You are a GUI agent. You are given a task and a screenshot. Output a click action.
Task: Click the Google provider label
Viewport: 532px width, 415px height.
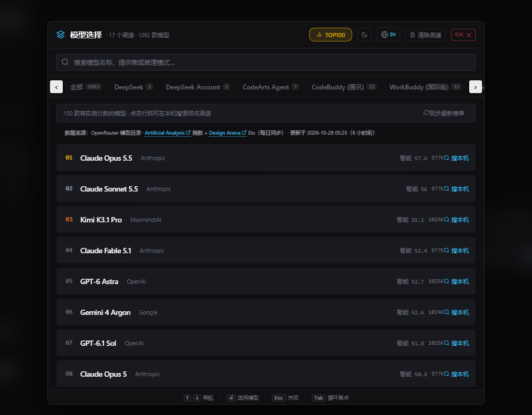click(x=148, y=312)
